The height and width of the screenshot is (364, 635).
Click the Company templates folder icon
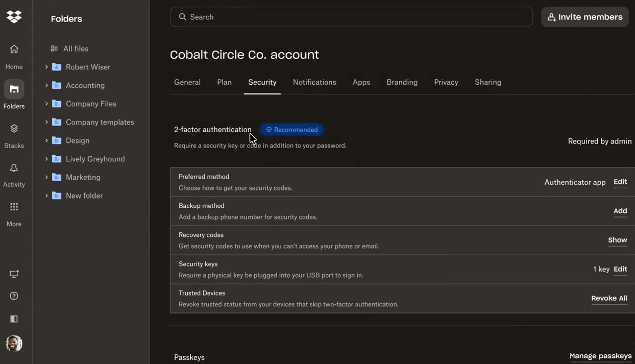pyautogui.click(x=57, y=122)
